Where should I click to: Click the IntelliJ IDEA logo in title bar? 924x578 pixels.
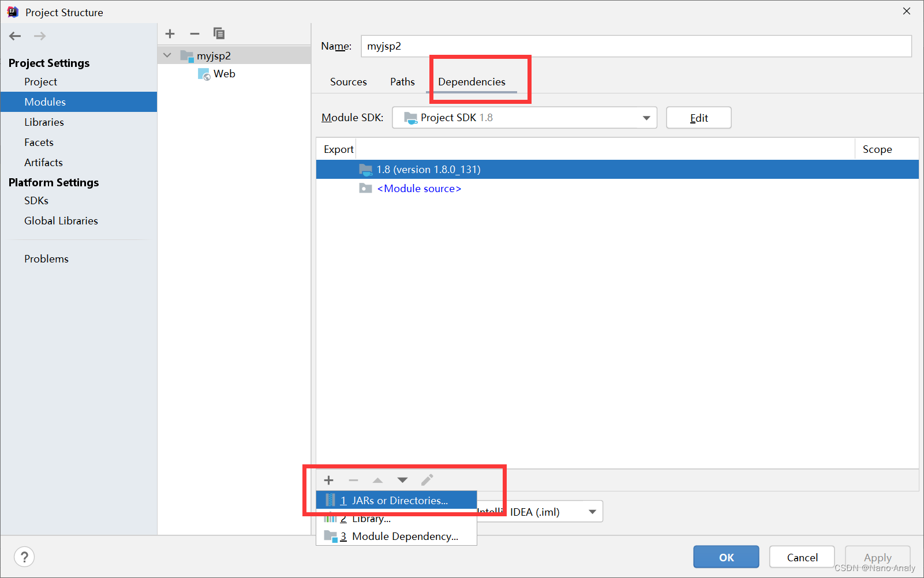(13, 12)
